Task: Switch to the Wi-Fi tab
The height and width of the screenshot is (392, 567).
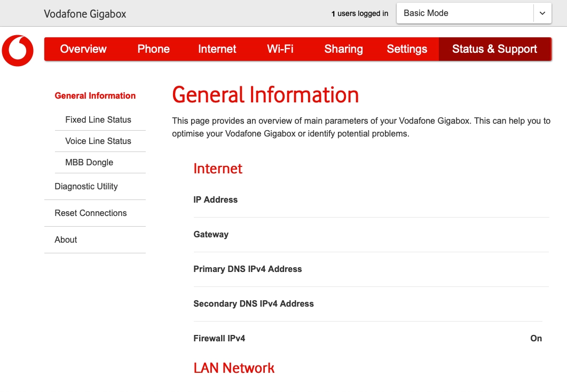Action: click(x=280, y=49)
